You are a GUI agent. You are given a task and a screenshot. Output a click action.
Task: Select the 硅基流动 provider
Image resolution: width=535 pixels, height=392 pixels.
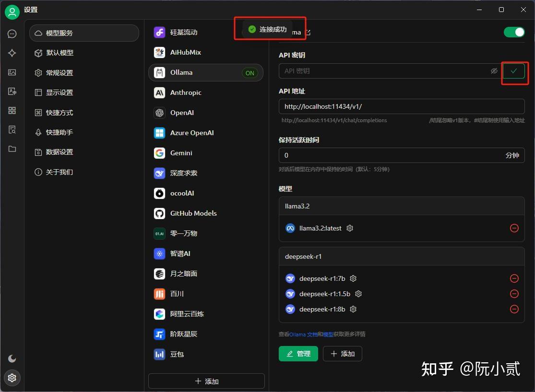(206, 33)
